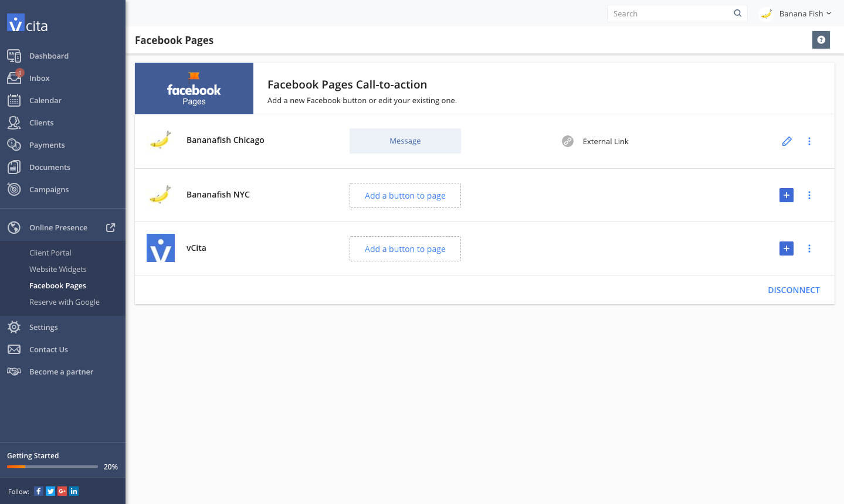Click the Online Presence globe icon
Image resolution: width=844 pixels, height=504 pixels.
pos(14,227)
